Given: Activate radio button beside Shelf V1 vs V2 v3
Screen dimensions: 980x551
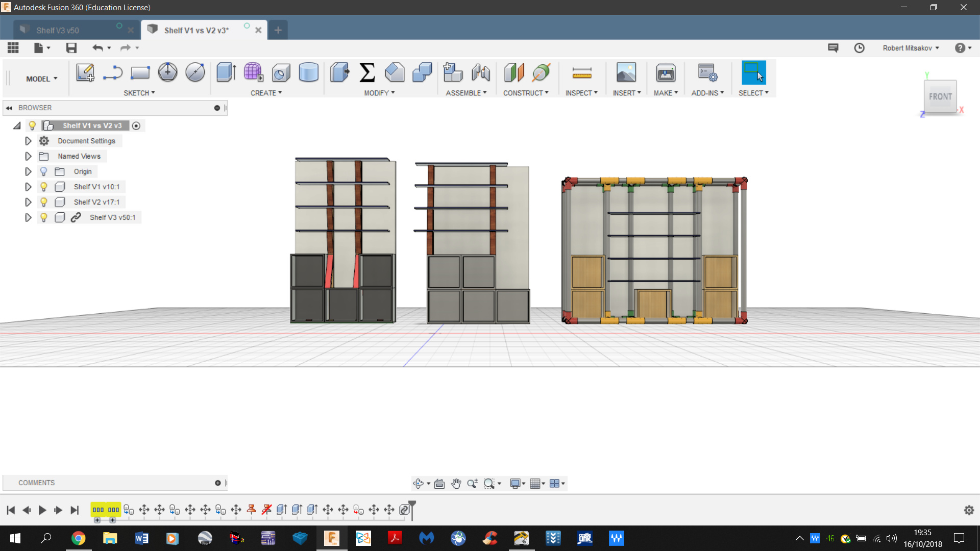Looking at the screenshot, I should (136, 126).
